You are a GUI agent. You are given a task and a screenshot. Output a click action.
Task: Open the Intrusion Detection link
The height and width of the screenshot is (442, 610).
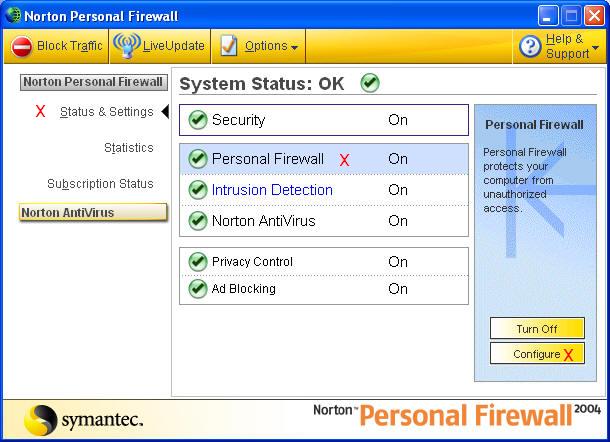(x=272, y=190)
